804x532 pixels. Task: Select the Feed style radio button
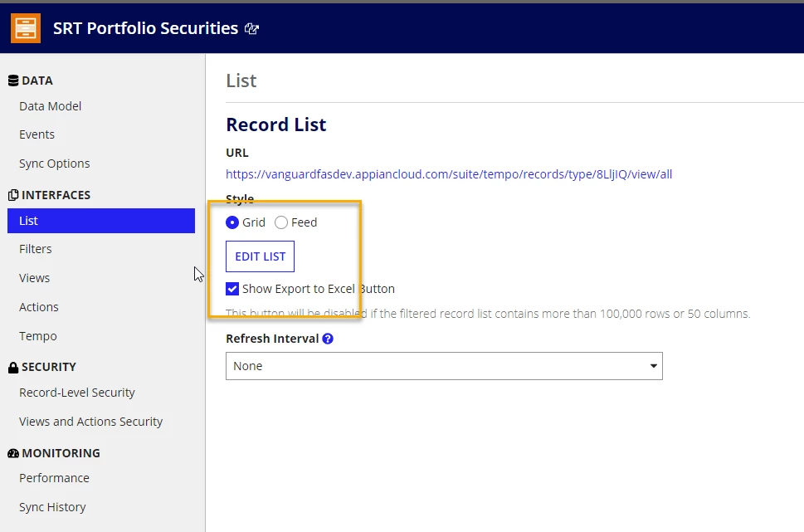pyautogui.click(x=281, y=222)
